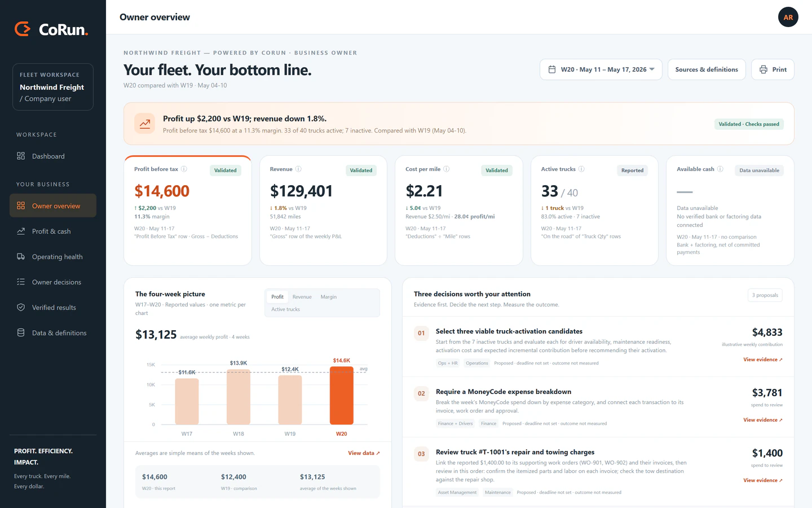This screenshot has width=812, height=508.
Task: Click the Reported badge on Active trucks
Action: coord(632,170)
